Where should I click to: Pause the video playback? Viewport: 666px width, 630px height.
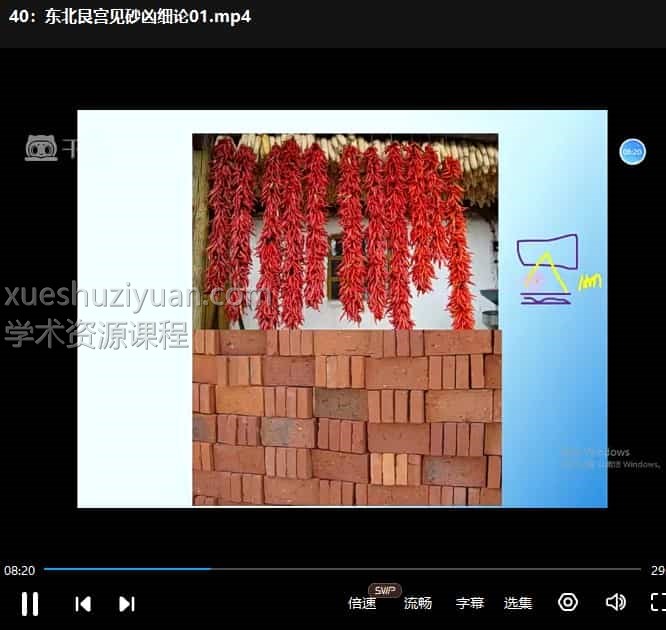(30, 603)
